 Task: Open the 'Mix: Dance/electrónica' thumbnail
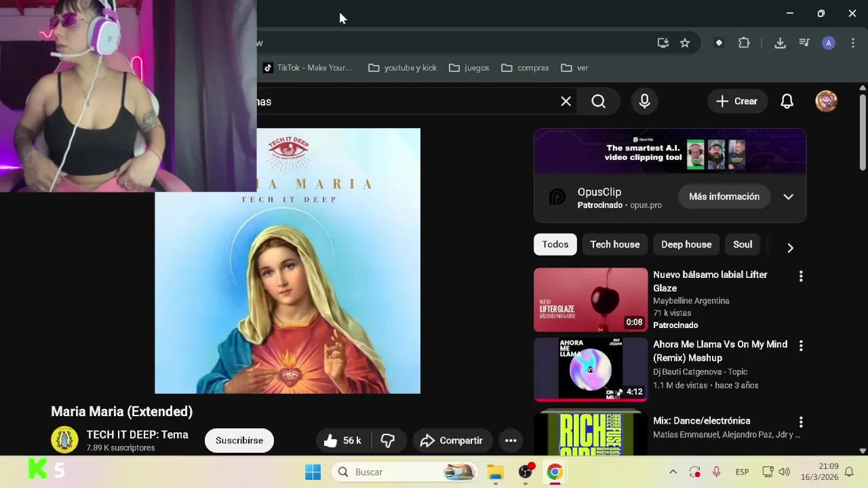591,431
